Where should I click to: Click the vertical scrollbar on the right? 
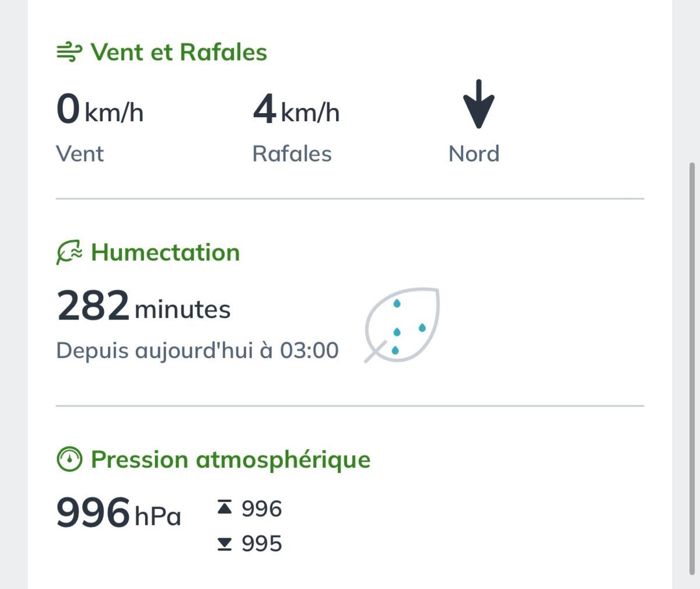[x=692, y=367]
